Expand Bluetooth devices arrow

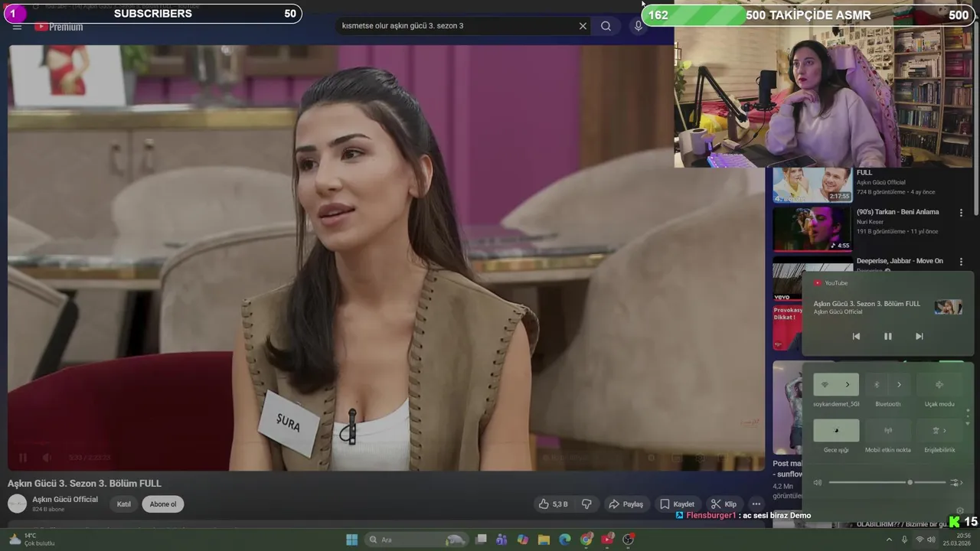pyautogui.click(x=899, y=385)
